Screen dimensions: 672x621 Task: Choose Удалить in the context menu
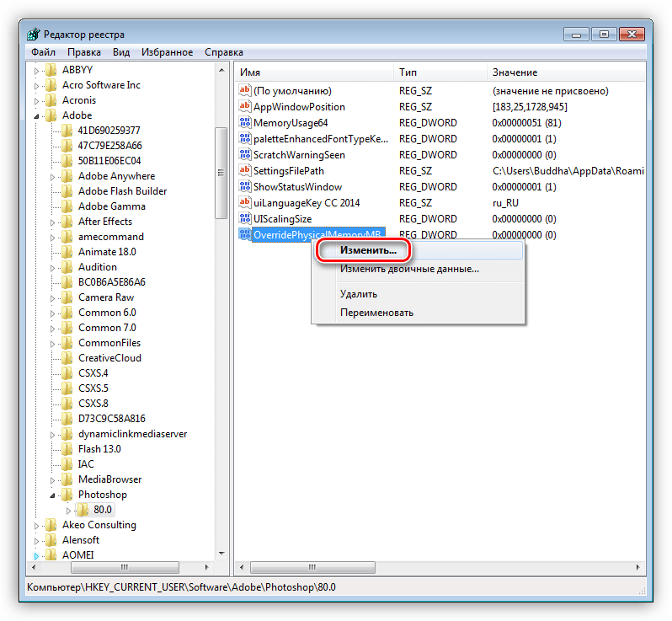[x=419, y=294]
